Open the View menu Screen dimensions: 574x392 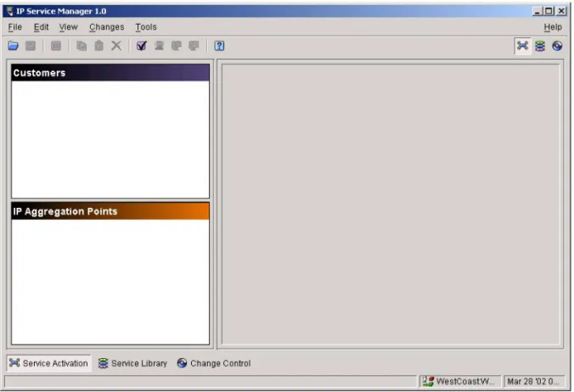pyautogui.click(x=68, y=27)
